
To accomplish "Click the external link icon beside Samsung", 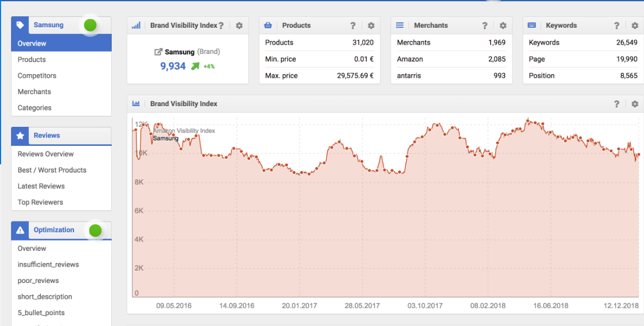I will pos(158,52).
